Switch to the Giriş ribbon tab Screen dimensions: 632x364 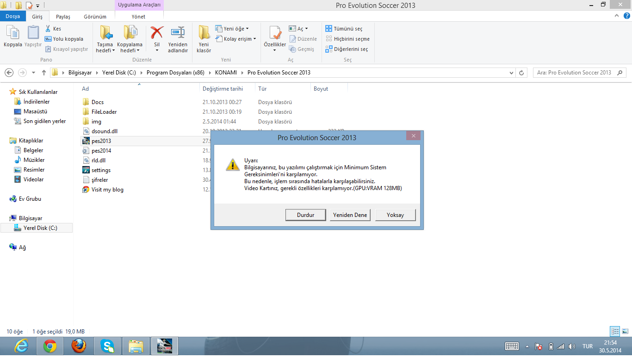[x=37, y=17]
